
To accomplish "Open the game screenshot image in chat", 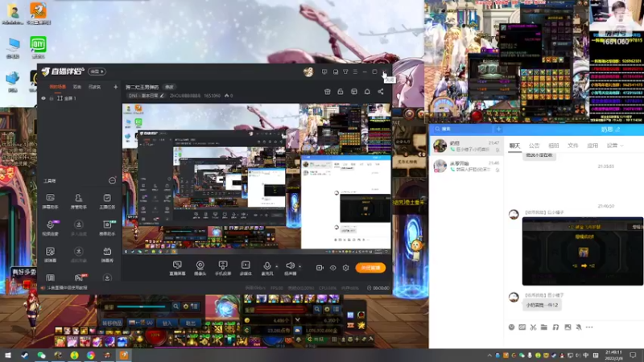I will click(582, 251).
